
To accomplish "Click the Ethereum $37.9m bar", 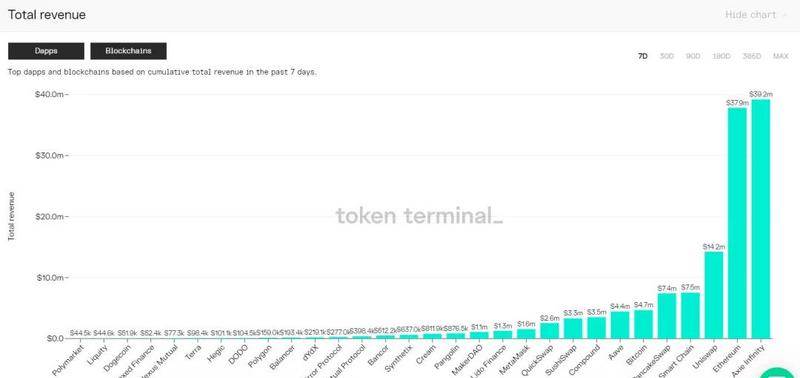I will click(737, 223).
